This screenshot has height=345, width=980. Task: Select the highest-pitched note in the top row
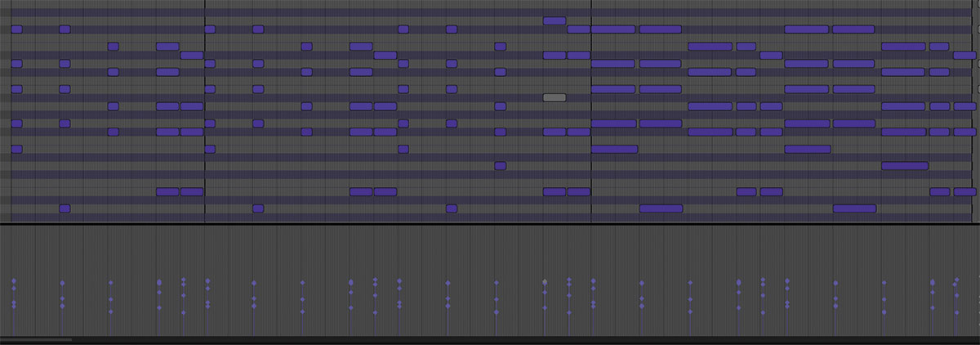pyautogui.click(x=555, y=20)
